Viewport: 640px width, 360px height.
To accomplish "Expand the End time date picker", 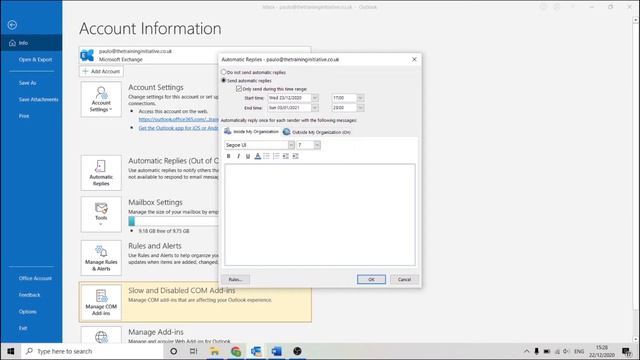I will coord(315,108).
